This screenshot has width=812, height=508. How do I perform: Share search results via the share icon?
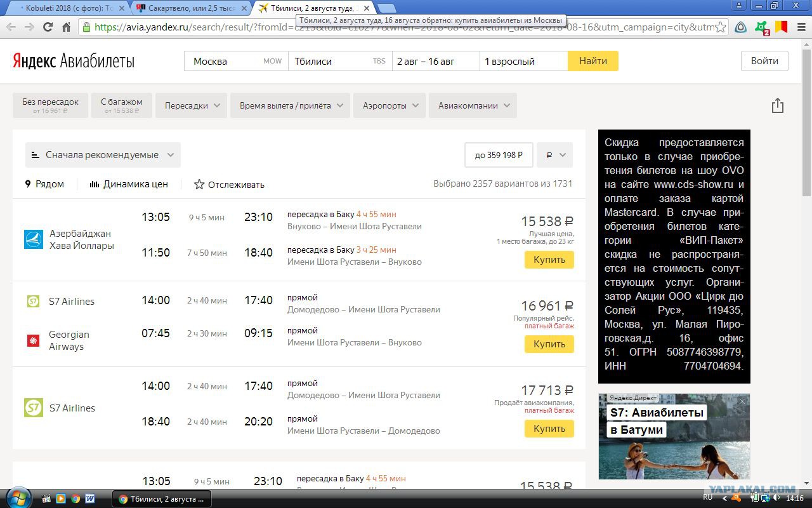click(x=778, y=105)
